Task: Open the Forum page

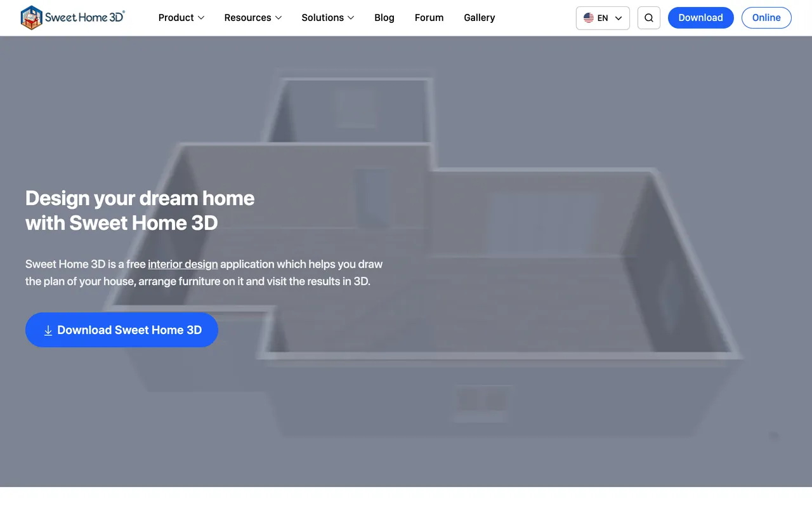Action: [x=429, y=18]
